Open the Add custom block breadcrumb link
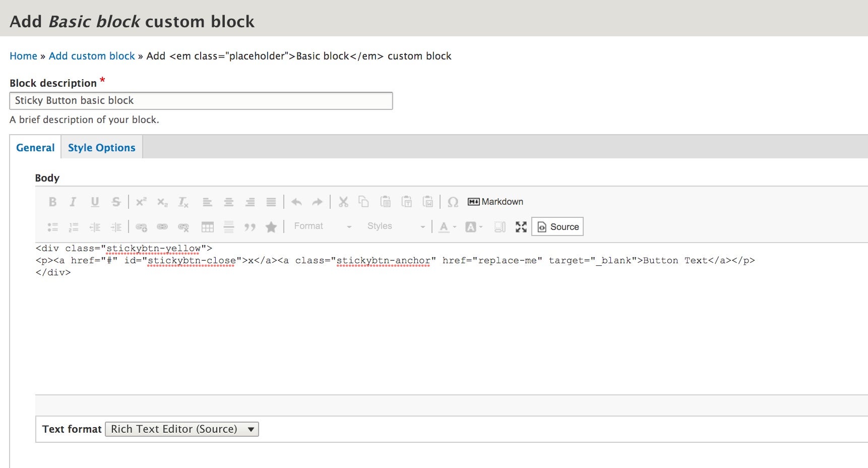The width and height of the screenshot is (868, 468). (91, 56)
